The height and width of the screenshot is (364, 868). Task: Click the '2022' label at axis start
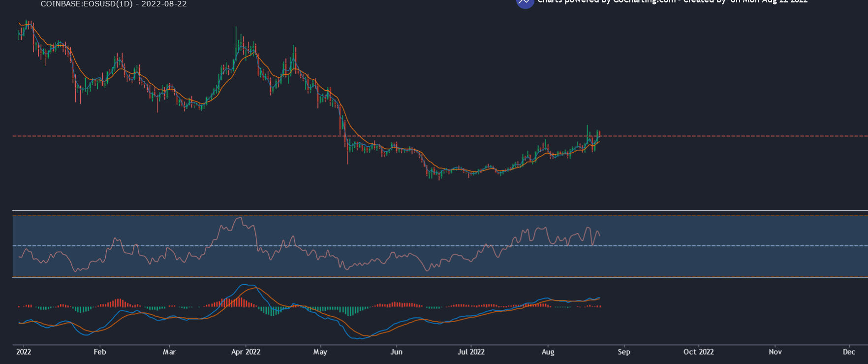24,352
